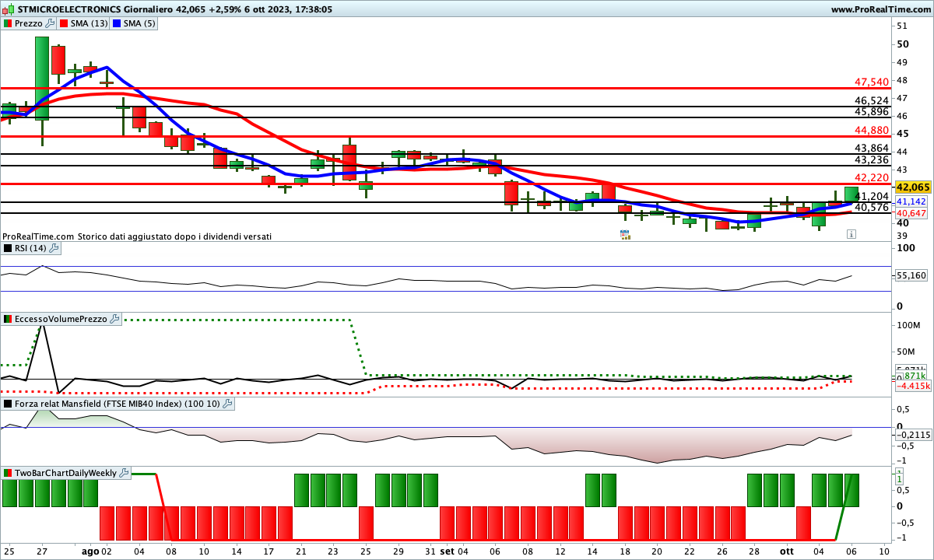
Task: Configure TwoBarChartDailyWeekly via wrench icon
Action: tap(124, 473)
